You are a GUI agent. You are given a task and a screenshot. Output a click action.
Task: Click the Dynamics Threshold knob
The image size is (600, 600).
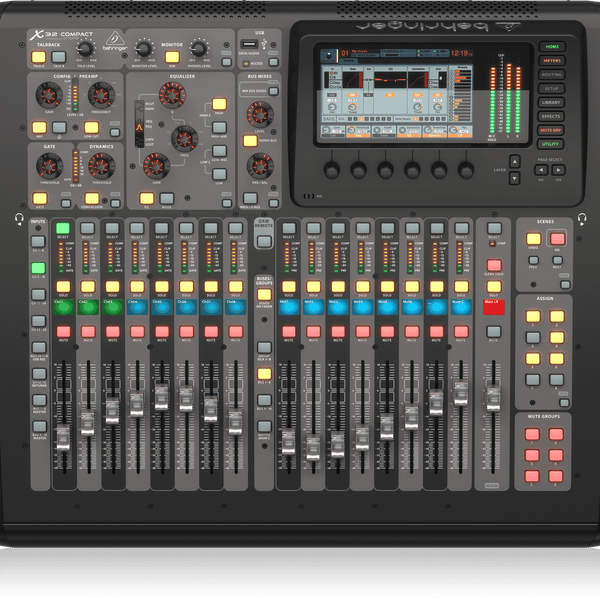tap(102, 166)
